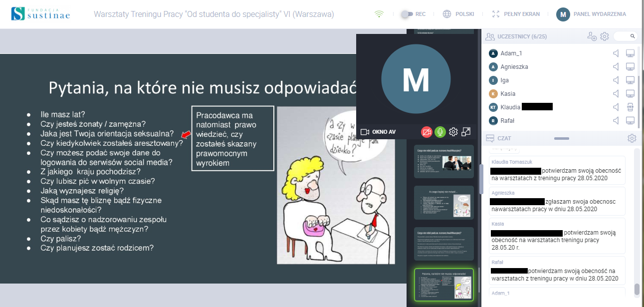Turn on the disabled camera button
Viewport: 644px width, 307px height.
coord(427,132)
